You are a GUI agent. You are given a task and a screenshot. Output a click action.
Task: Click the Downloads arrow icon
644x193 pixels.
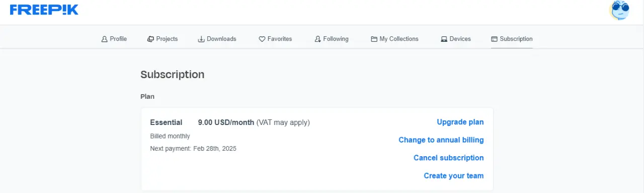click(201, 39)
